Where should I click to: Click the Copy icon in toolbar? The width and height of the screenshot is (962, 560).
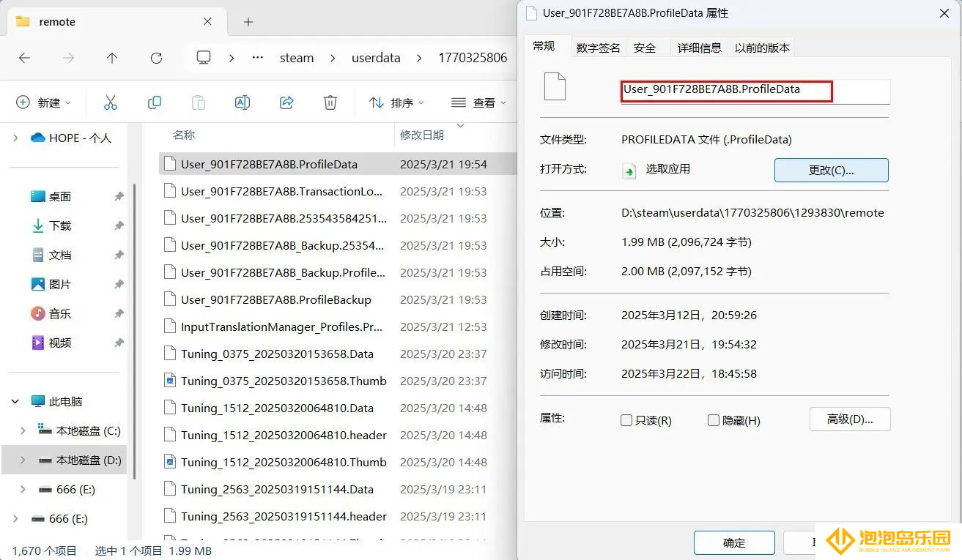coord(155,102)
